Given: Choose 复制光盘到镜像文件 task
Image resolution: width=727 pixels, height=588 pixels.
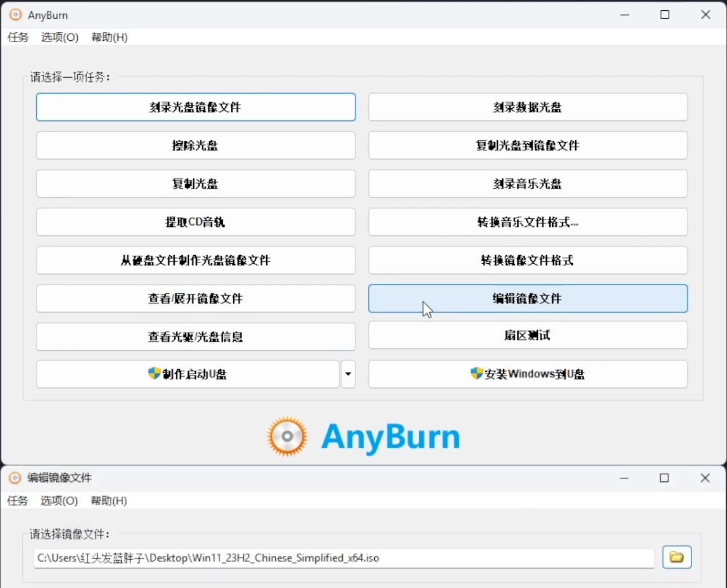Looking at the screenshot, I should click(528, 146).
